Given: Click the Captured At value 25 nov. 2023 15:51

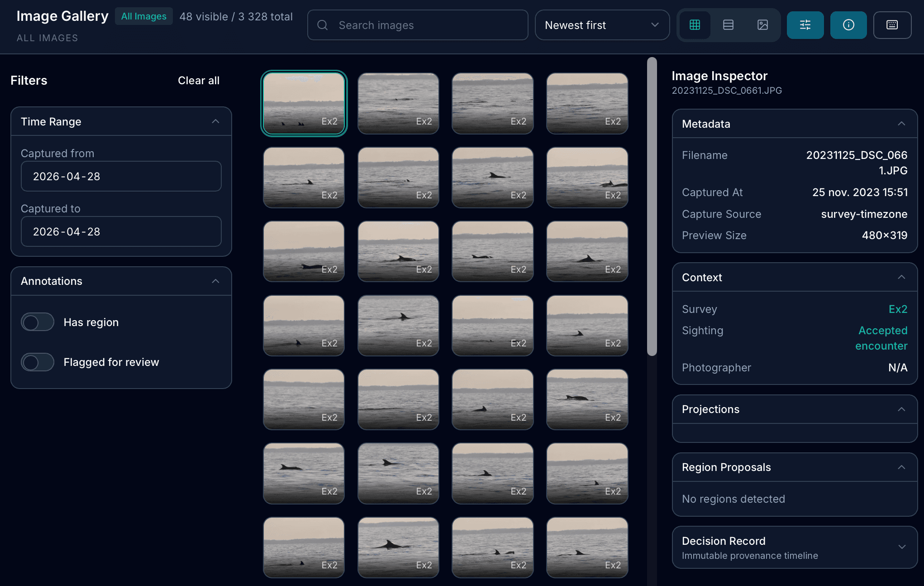Looking at the screenshot, I should click(x=860, y=192).
